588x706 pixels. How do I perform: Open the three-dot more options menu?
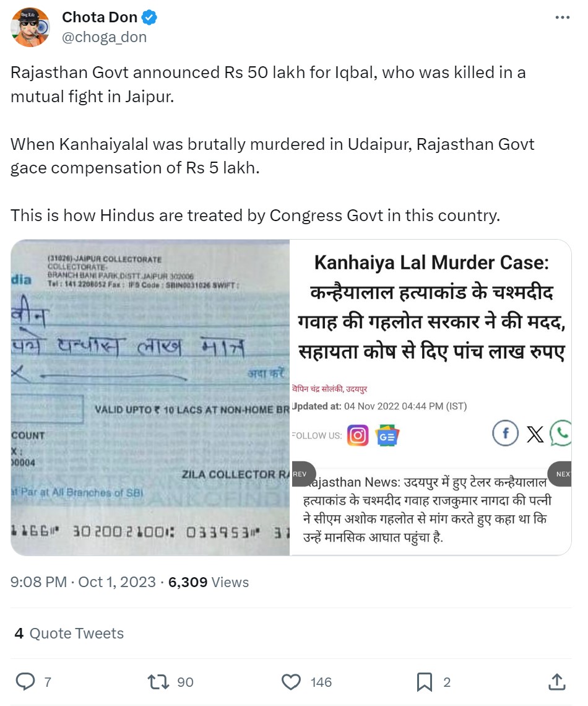[562, 17]
